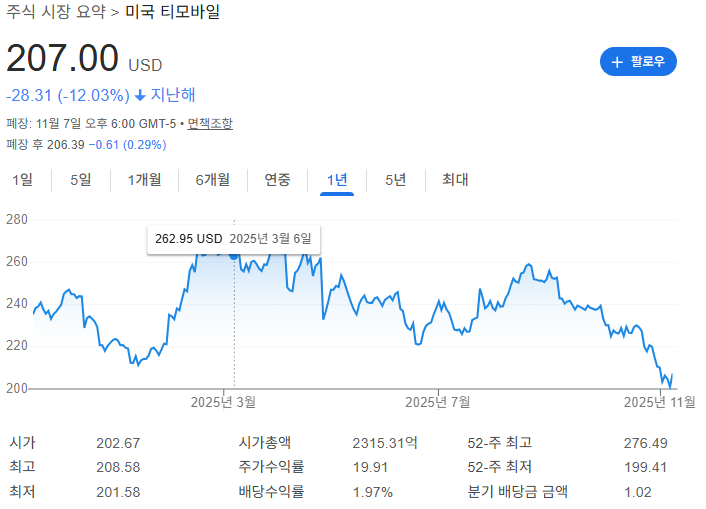Click the 시가총액 label
Viewport: 706px width, 509px height.
pyautogui.click(x=265, y=443)
